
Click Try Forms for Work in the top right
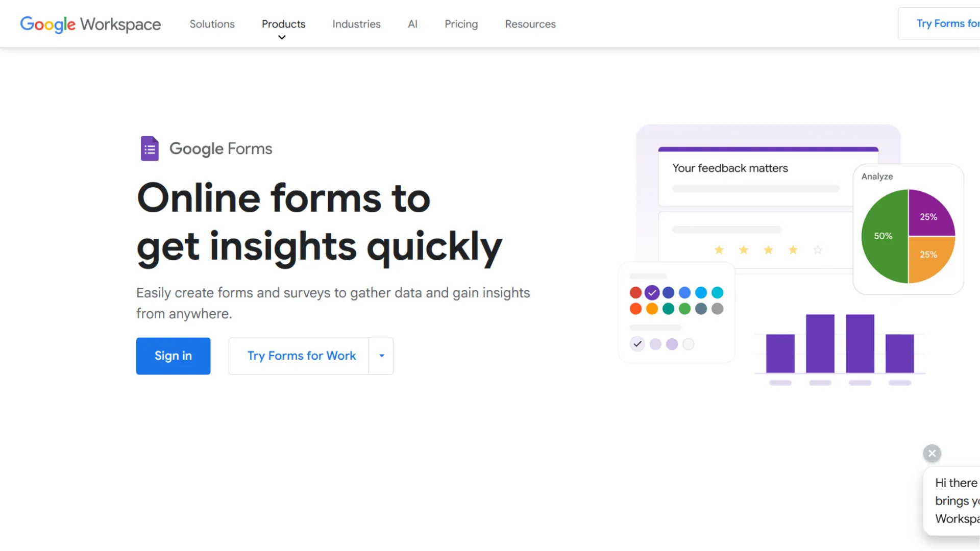pos(948,23)
